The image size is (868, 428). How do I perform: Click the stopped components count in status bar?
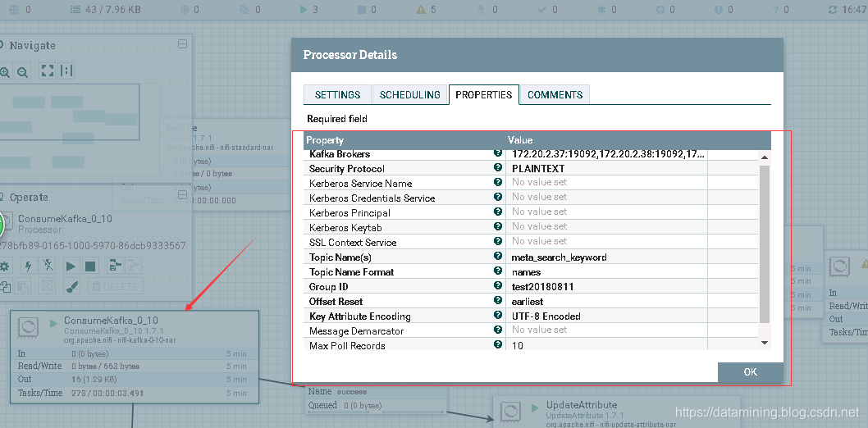pyautogui.click(x=367, y=9)
